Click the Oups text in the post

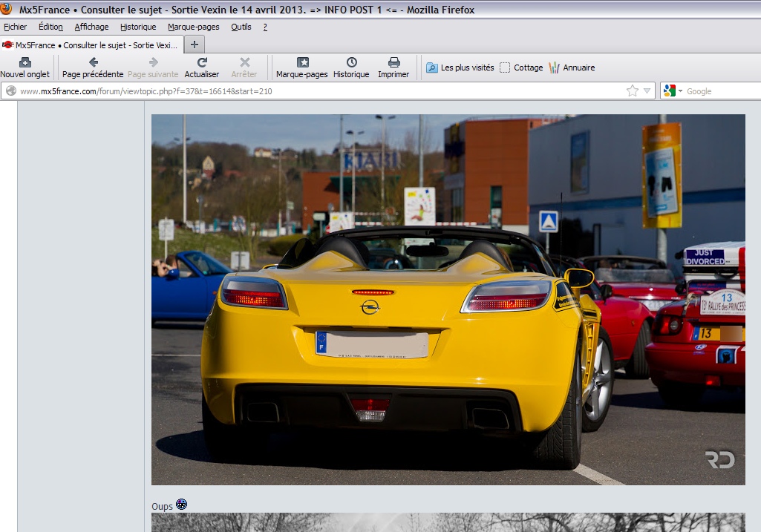[162, 506]
